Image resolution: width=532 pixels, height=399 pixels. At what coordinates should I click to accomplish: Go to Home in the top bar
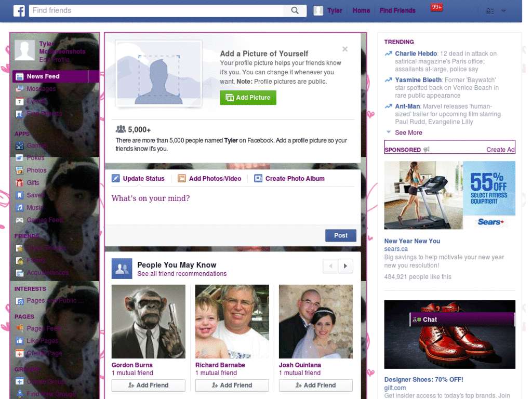[361, 10]
